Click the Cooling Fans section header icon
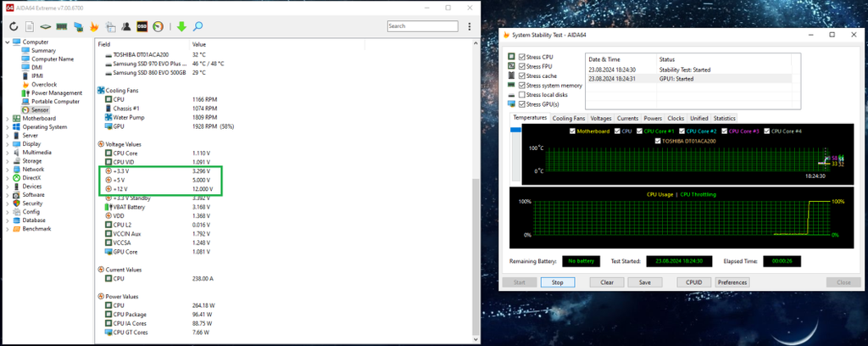868x346 pixels. 101,90
